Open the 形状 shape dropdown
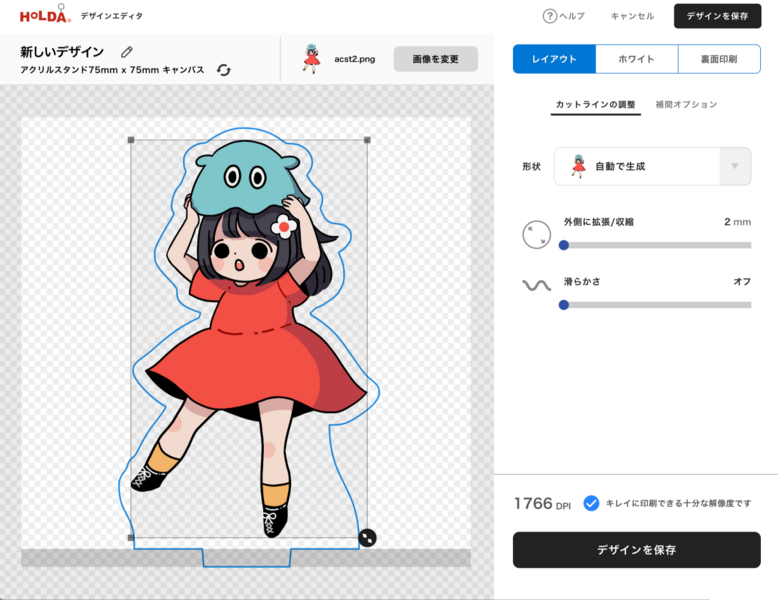 [652, 166]
